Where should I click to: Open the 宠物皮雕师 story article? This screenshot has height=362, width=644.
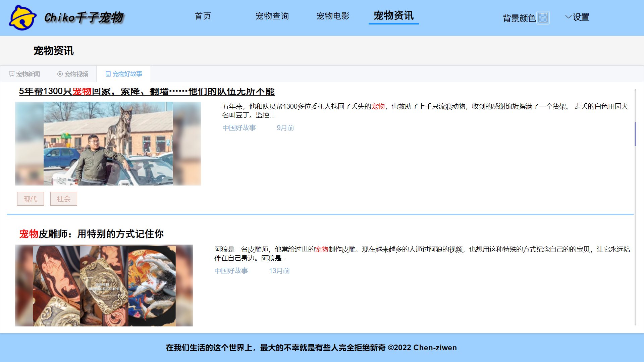pos(91,234)
